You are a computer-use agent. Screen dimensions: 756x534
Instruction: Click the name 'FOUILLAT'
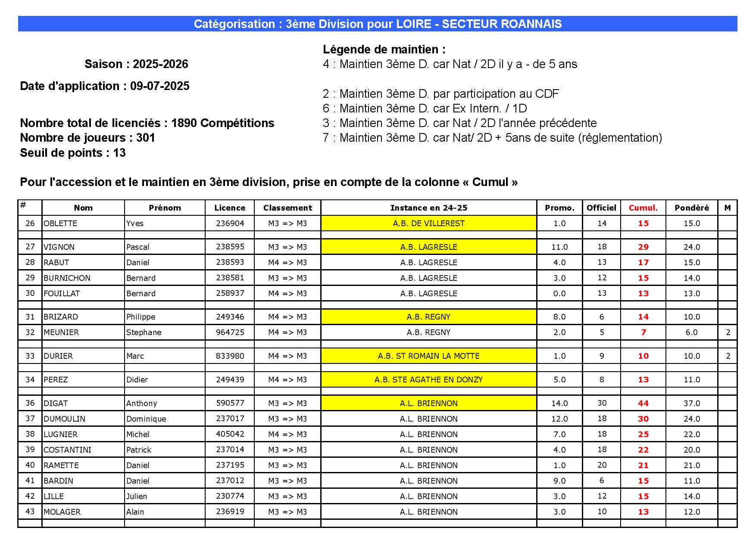click(62, 294)
